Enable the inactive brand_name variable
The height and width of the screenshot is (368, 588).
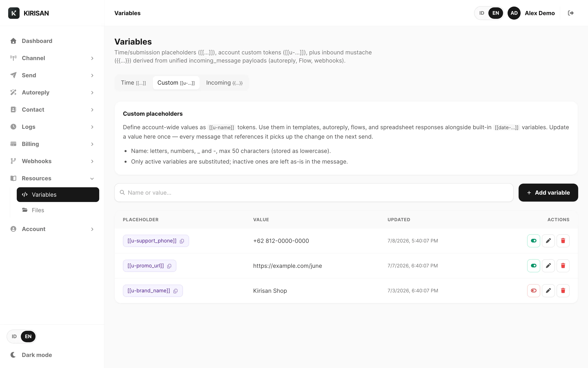(x=533, y=291)
